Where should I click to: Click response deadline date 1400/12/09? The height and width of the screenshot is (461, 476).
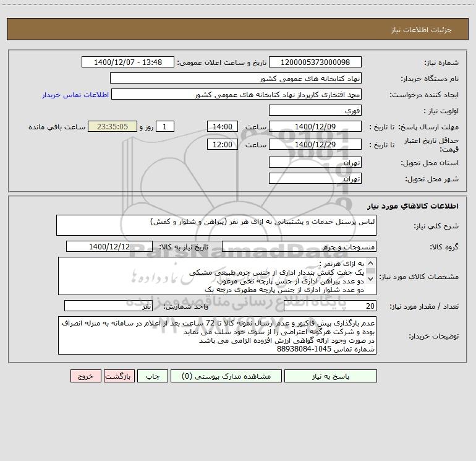coord(315,126)
